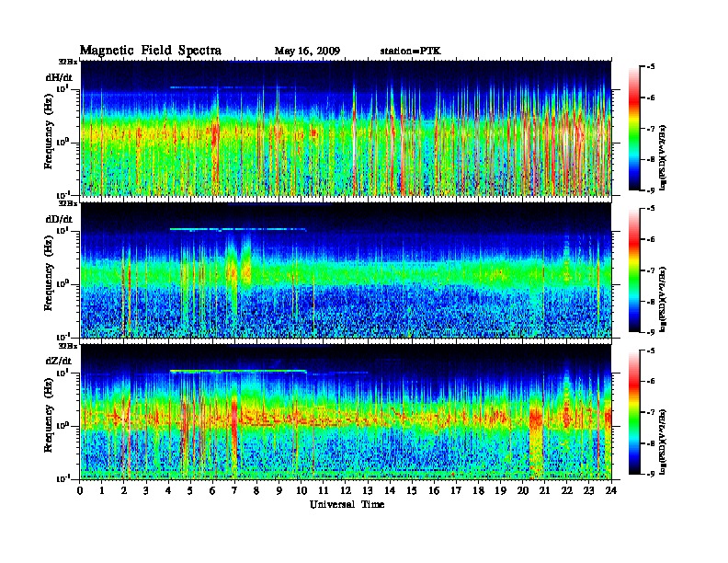The image size is (728, 563).
Task: Click the "-7" tick on dD/dt color scale
Action: [x=650, y=270]
